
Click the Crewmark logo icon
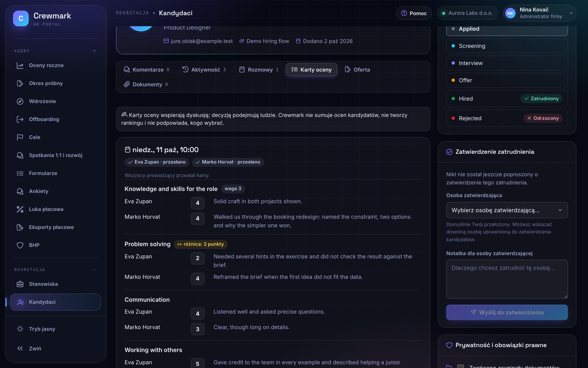click(x=21, y=18)
